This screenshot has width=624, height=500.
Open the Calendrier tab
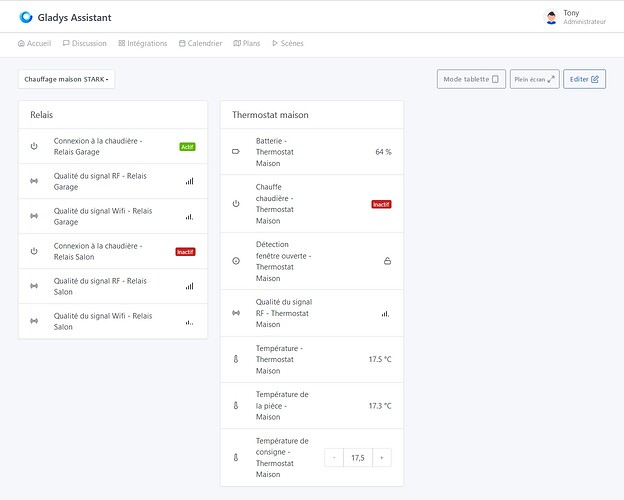point(201,43)
